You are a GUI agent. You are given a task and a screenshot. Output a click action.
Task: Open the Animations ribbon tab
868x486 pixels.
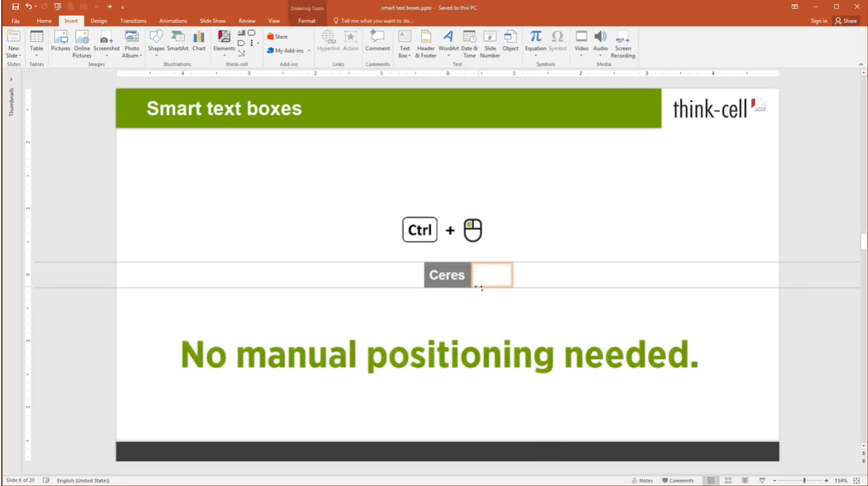coord(173,21)
